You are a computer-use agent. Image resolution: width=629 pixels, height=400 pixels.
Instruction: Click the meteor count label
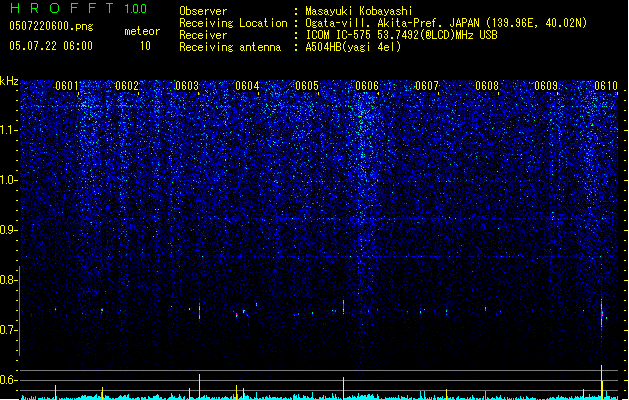click(x=142, y=31)
